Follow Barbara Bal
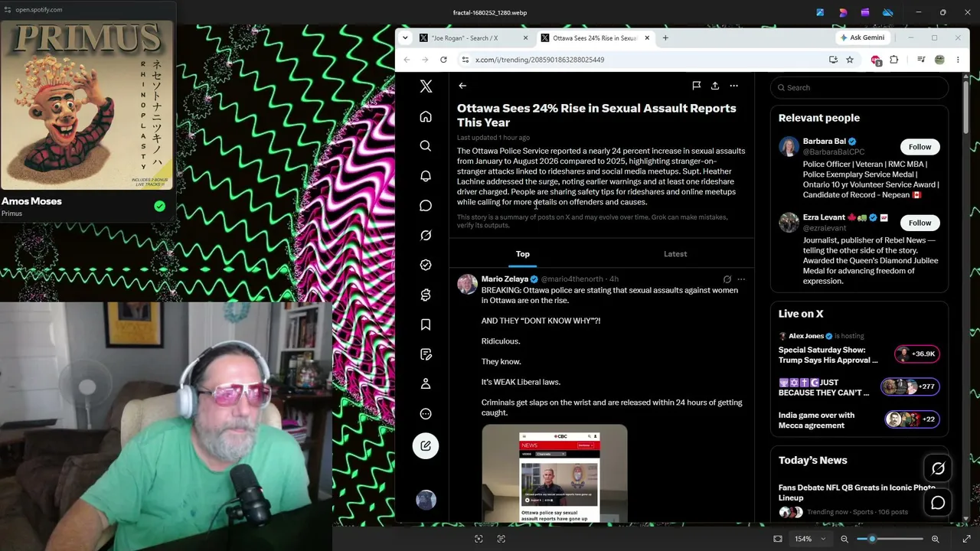 pyautogui.click(x=920, y=147)
